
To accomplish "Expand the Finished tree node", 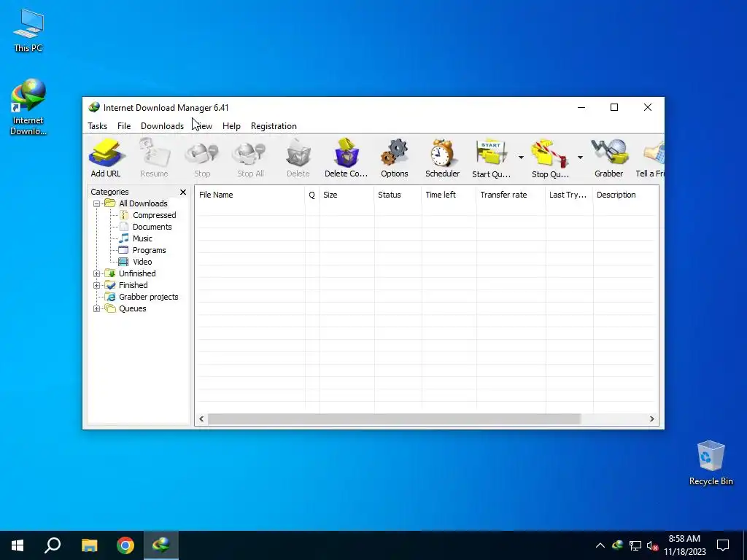I will (x=96, y=285).
